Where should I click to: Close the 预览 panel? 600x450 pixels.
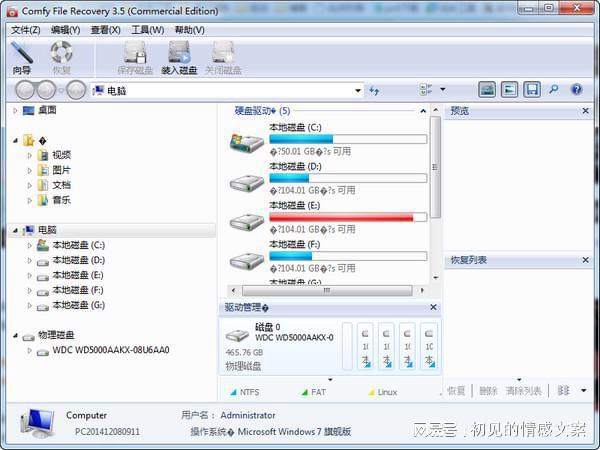pyautogui.click(x=585, y=111)
